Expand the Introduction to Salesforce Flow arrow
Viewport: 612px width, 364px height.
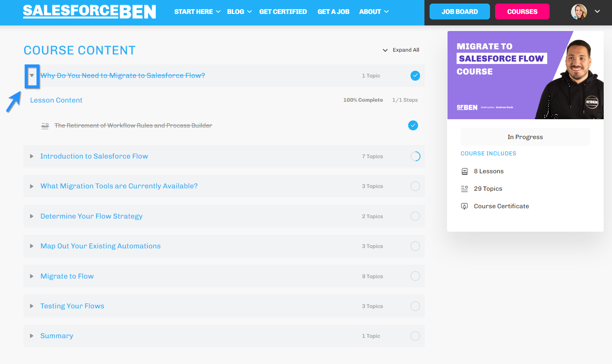[32, 156]
